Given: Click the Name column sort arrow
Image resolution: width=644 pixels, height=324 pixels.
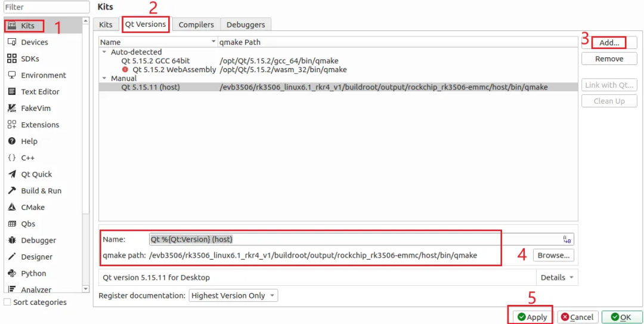Looking at the screenshot, I should point(213,42).
